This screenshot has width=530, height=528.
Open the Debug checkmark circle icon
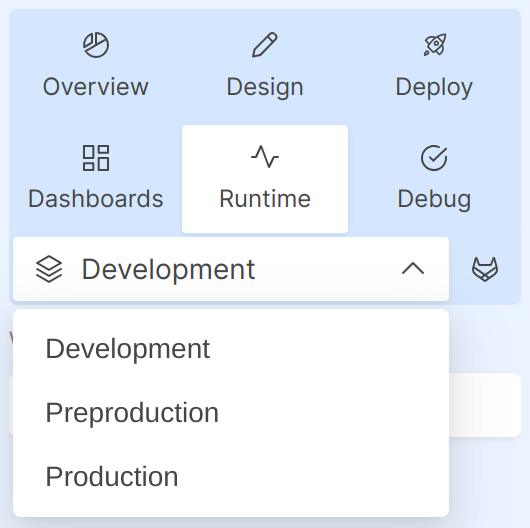pos(434,158)
